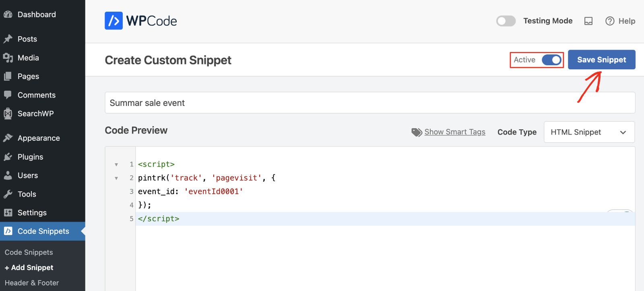The width and height of the screenshot is (644, 291).
Task: Click the Testing Mode label
Action: [x=548, y=21]
